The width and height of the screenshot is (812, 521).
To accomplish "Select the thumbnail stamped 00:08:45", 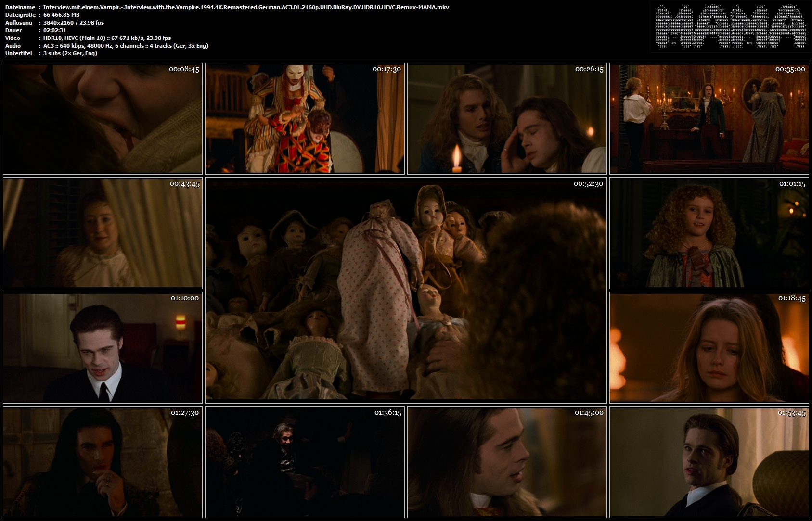I will [103, 118].
